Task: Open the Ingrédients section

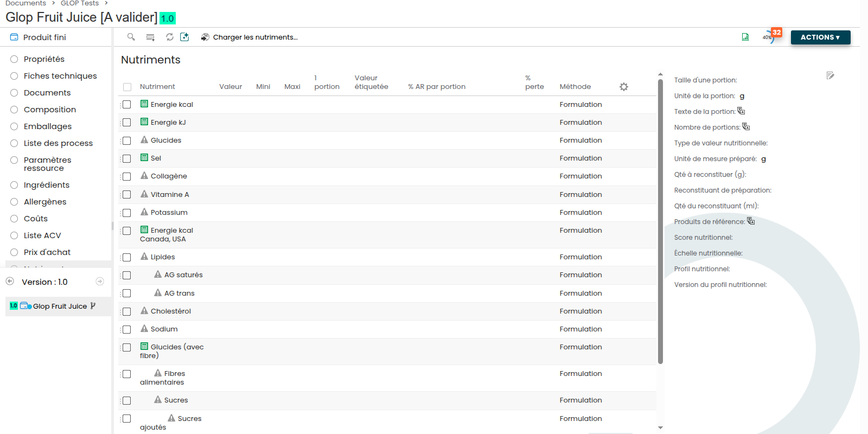Action: 46,185
